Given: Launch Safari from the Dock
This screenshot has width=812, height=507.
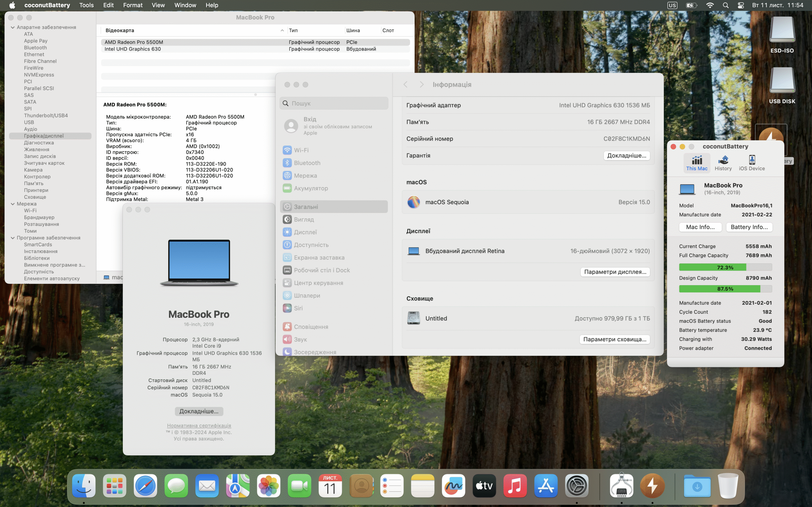Looking at the screenshot, I should 145,485.
